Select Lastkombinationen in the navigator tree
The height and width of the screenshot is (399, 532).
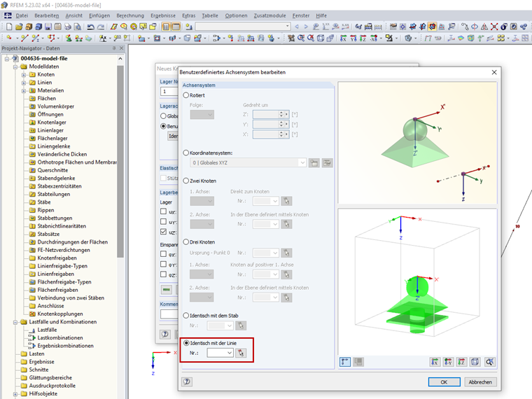(x=60, y=338)
